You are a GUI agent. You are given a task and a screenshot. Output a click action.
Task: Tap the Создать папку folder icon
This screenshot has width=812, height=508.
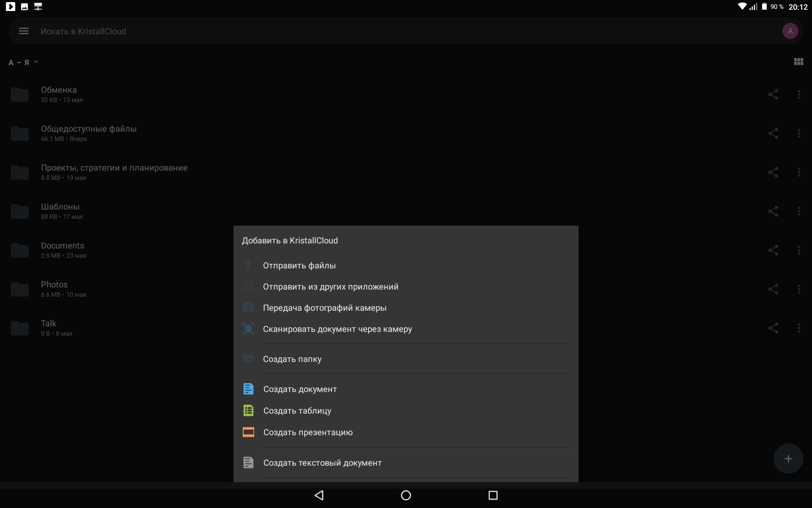[x=248, y=359]
